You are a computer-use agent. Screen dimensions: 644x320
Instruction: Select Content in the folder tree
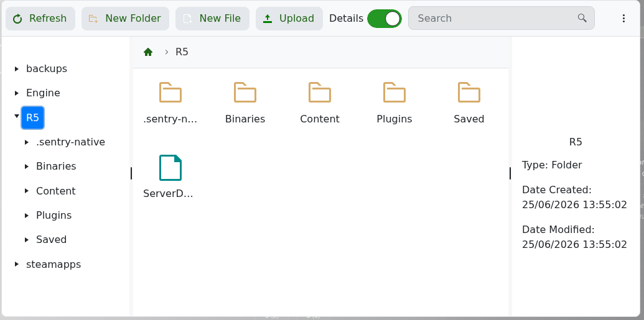(x=56, y=191)
